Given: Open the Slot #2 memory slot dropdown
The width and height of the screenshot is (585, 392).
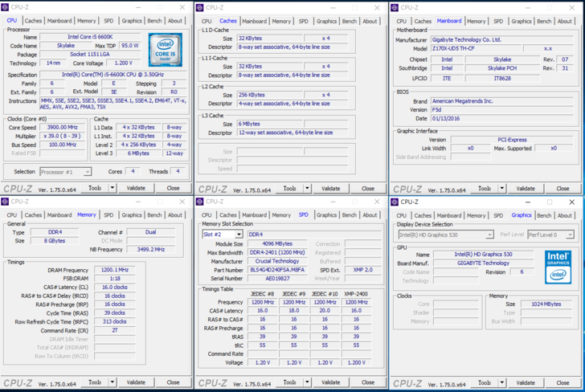Looking at the screenshot, I should click(223, 235).
